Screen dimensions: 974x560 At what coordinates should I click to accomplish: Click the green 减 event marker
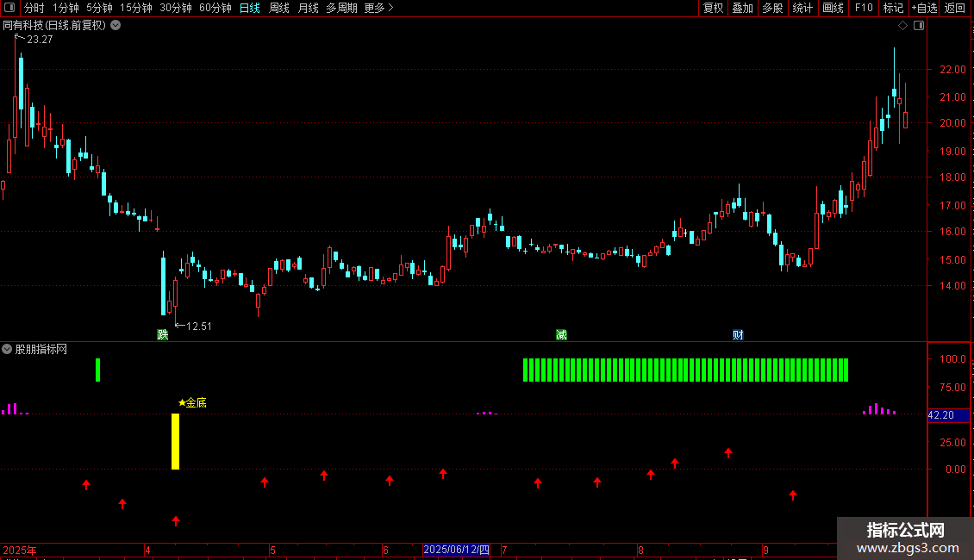561,334
